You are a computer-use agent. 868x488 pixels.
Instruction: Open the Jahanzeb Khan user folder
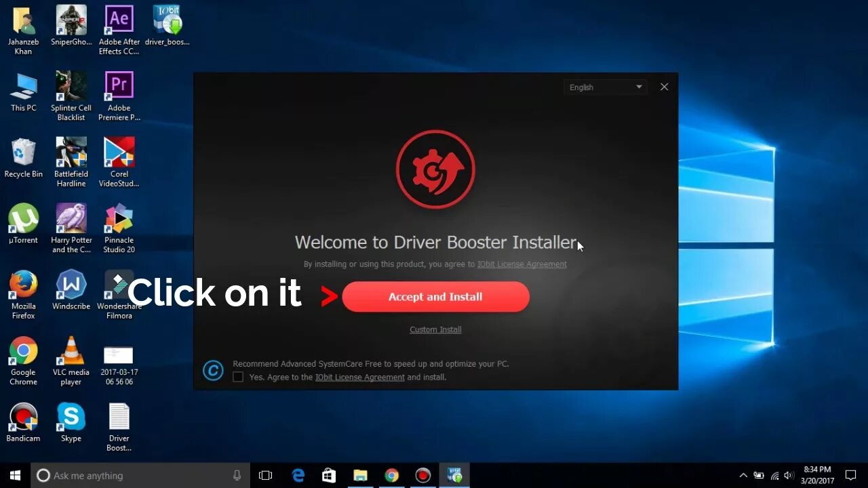pos(23,31)
